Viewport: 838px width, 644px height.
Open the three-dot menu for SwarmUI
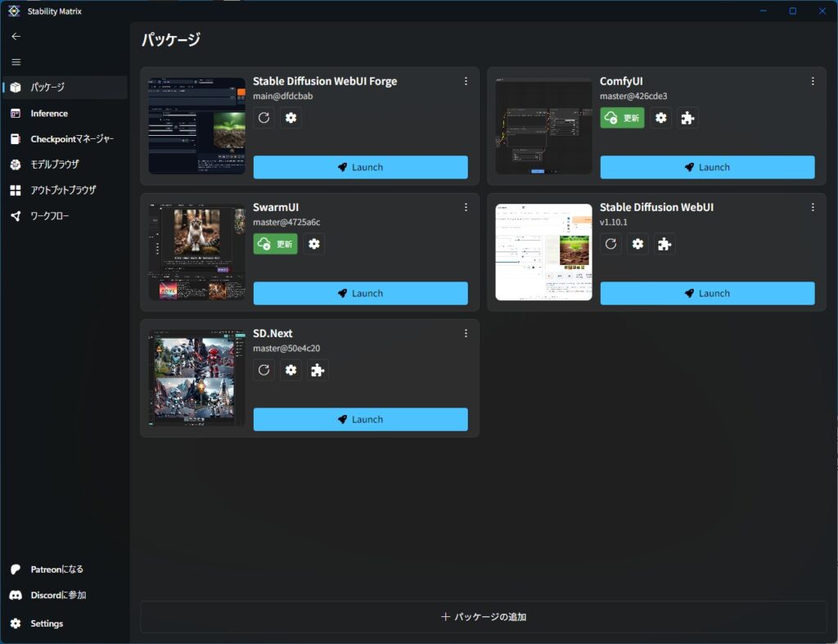[x=466, y=207]
